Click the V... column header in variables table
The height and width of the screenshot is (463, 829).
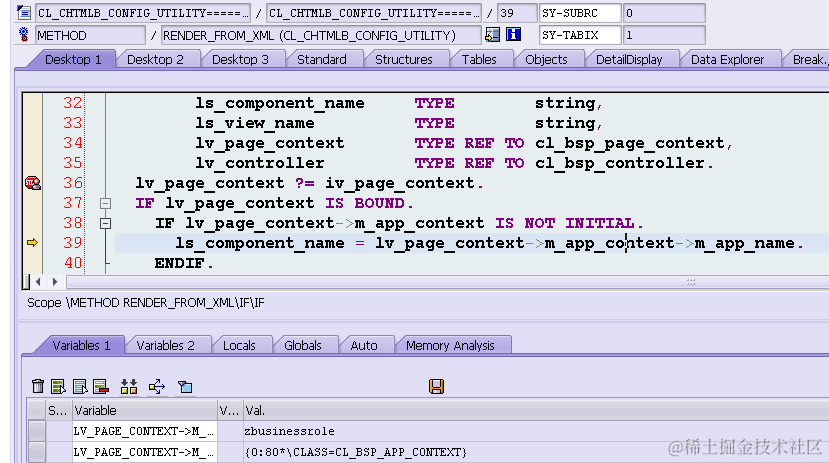point(229,411)
